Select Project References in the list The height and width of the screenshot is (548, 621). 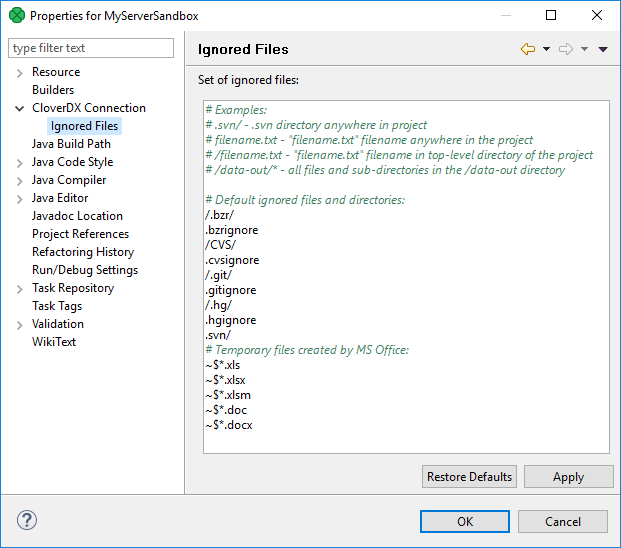tap(80, 234)
